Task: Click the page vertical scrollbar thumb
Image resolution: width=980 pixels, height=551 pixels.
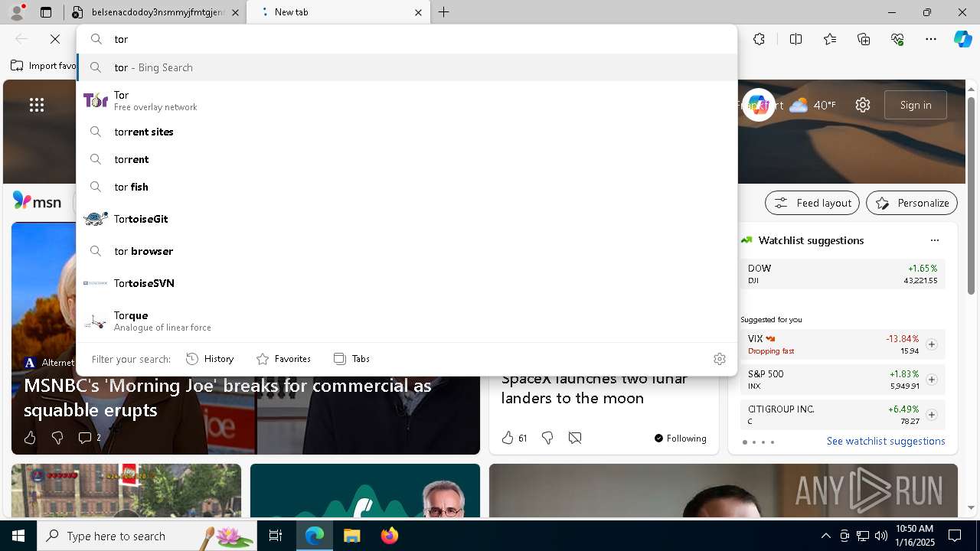Action: click(x=971, y=195)
